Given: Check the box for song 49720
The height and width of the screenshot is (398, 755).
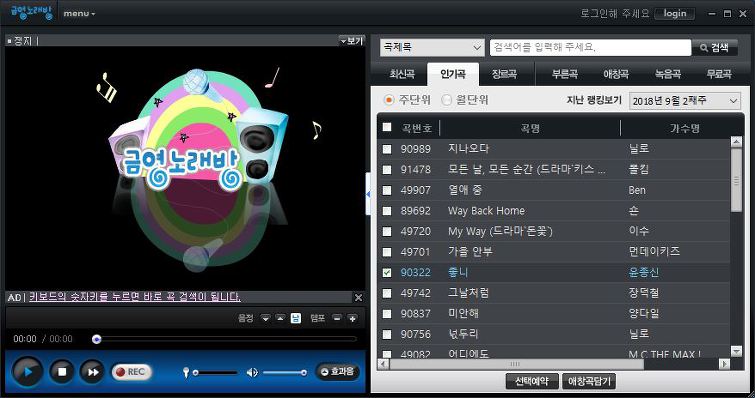Looking at the screenshot, I should [387, 231].
